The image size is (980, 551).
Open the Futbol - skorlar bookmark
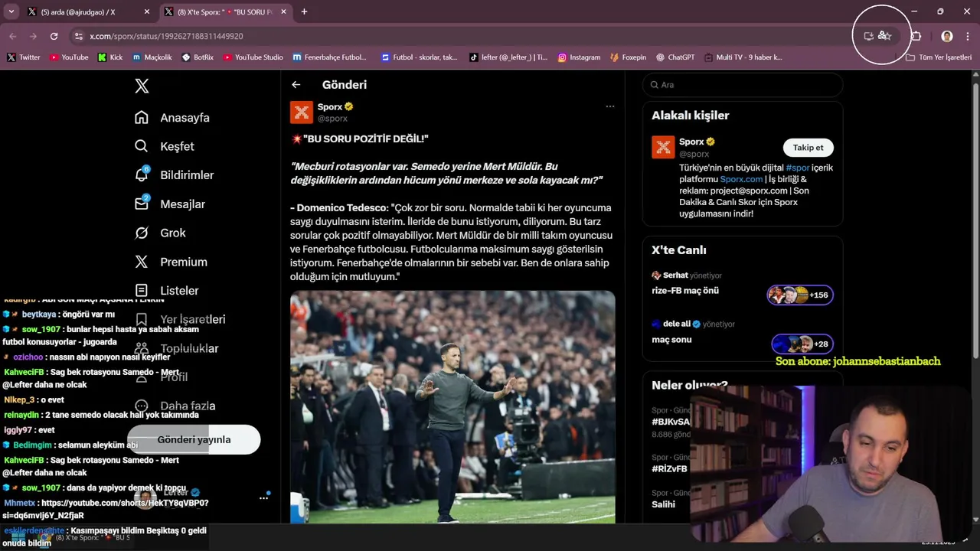[x=419, y=57]
